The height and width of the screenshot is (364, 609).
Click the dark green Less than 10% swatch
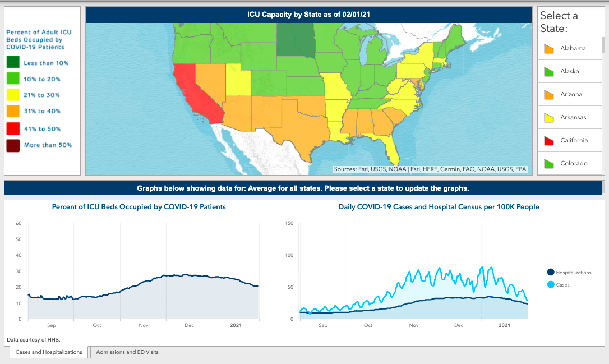tap(13, 63)
